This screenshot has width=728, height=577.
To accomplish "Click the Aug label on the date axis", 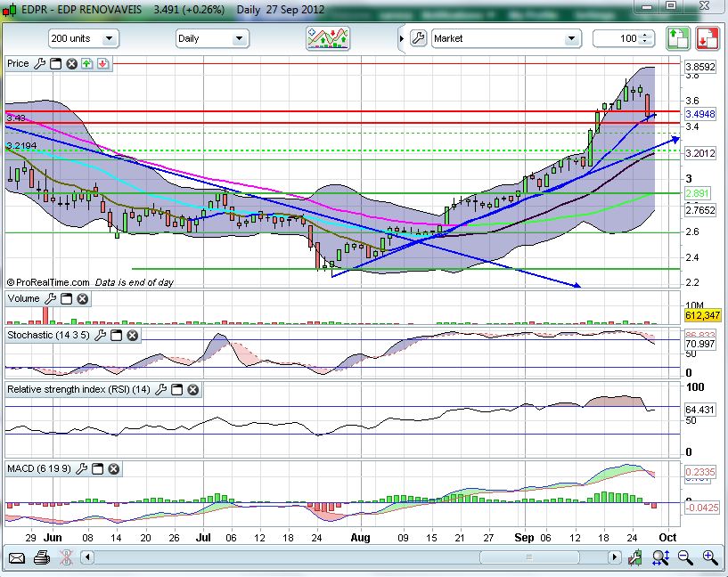I will point(360,538).
